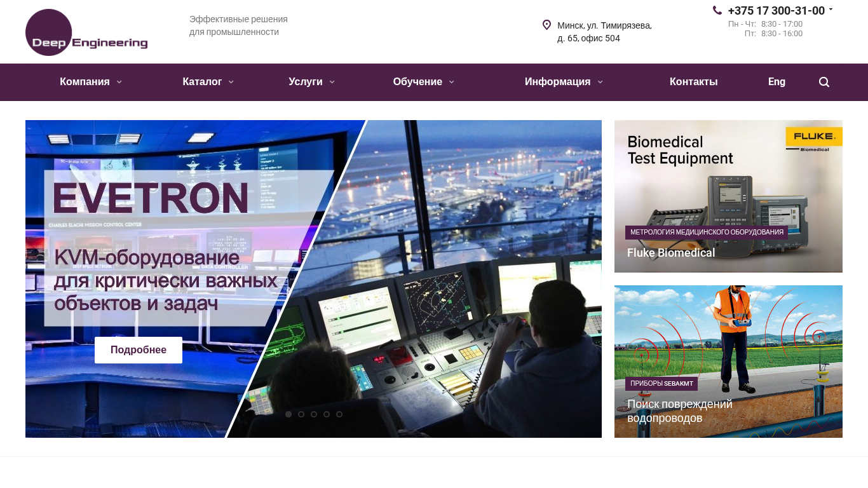Click the KVM-оборудование slide caption
The width and height of the screenshot is (868, 488).
[x=165, y=281]
